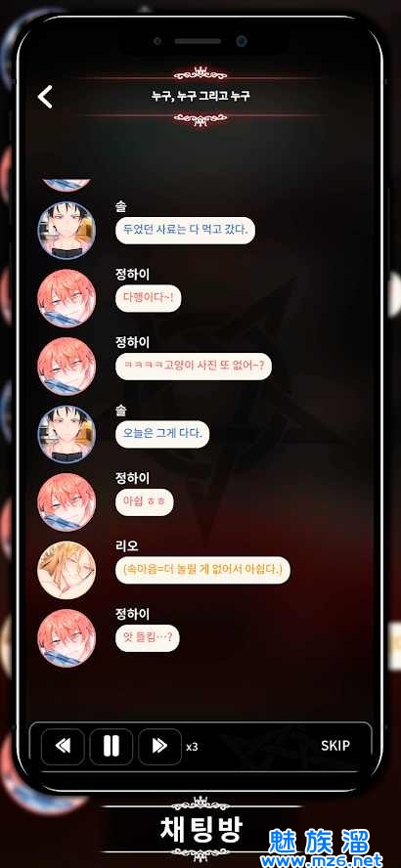Tap the '다행이다~!' message bubble
This screenshot has width=401, height=868.
[x=148, y=298]
